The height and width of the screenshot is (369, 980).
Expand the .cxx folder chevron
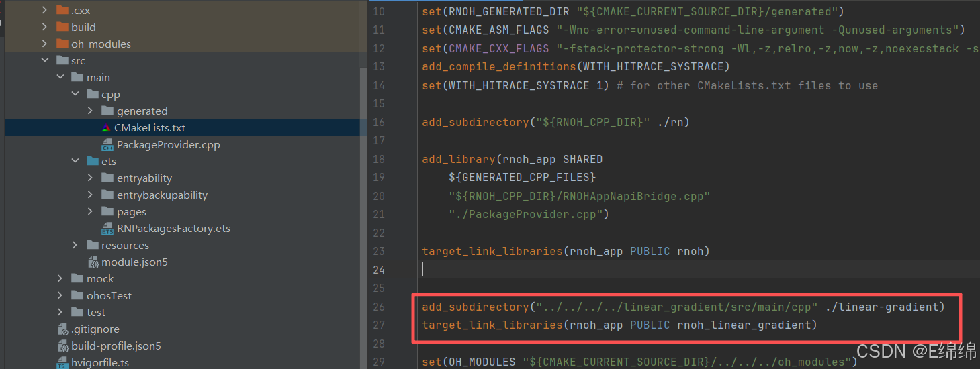click(x=44, y=10)
